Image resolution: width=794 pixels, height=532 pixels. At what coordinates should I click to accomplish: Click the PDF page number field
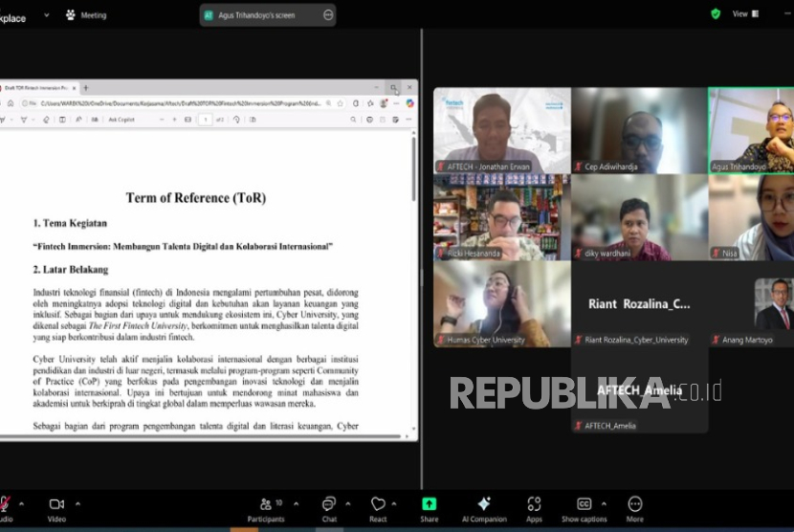[x=205, y=120]
